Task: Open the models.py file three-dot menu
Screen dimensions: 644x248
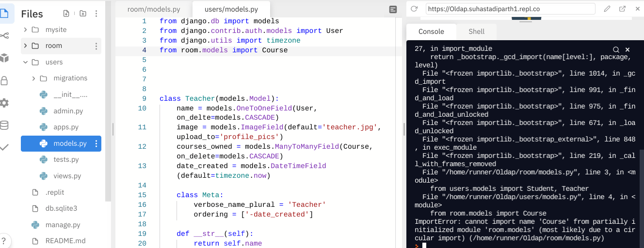Action: coord(96,143)
